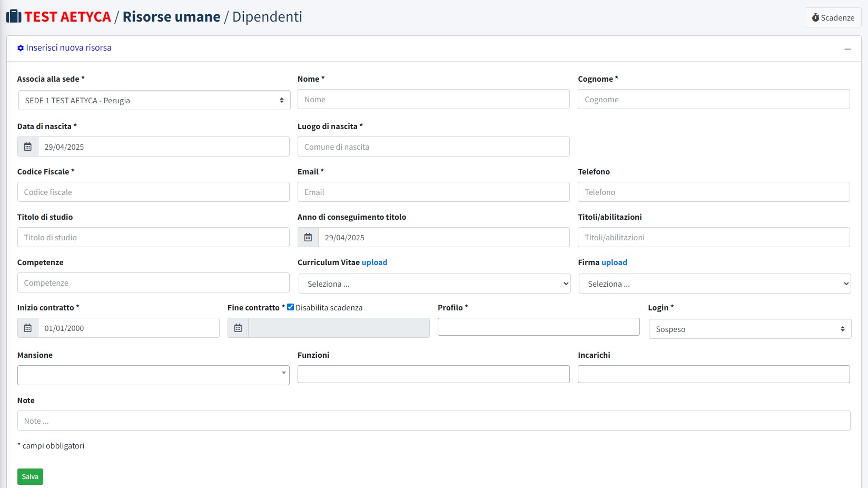The height and width of the screenshot is (488, 868).
Task: Open calendar for Anno di conseguimento titolo
Action: click(308, 238)
